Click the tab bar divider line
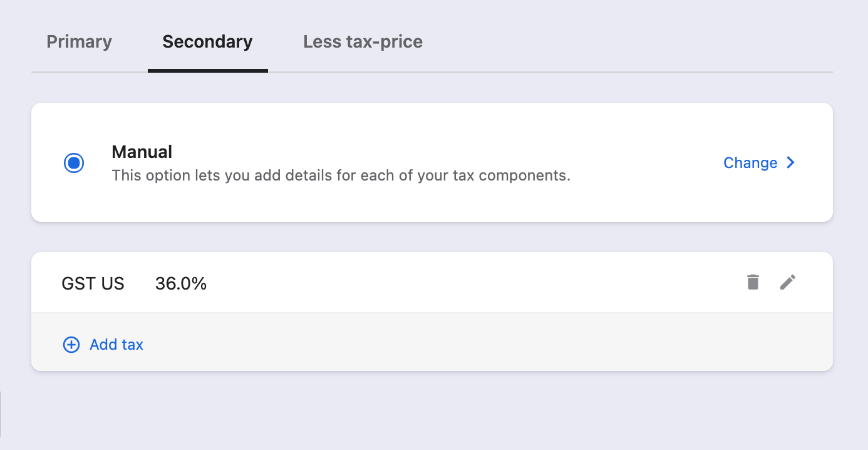Screen dimensions: 868x450 [x=551, y=72]
